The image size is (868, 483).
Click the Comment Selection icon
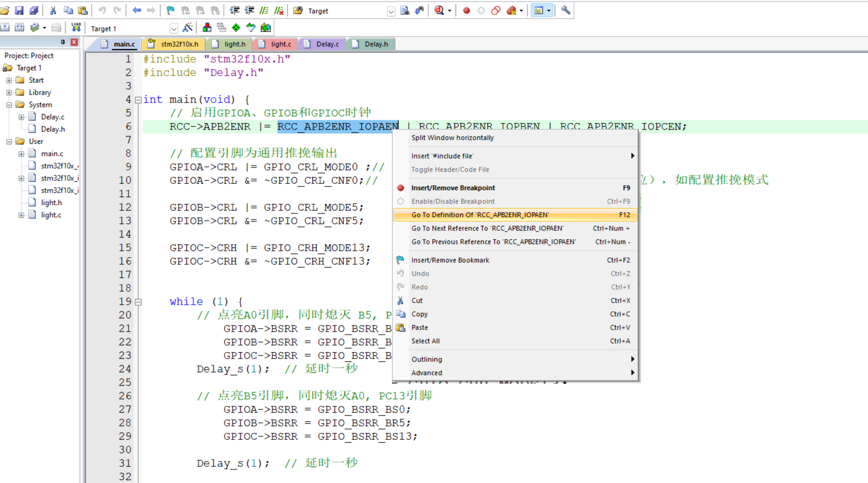coord(264,11)
